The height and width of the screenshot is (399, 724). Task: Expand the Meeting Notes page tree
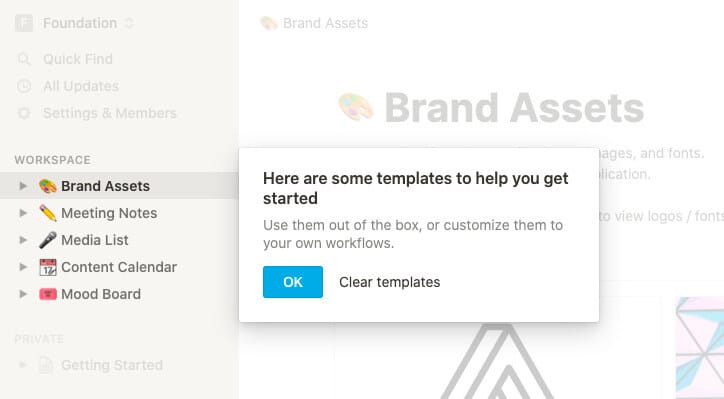tap(23, 213)
